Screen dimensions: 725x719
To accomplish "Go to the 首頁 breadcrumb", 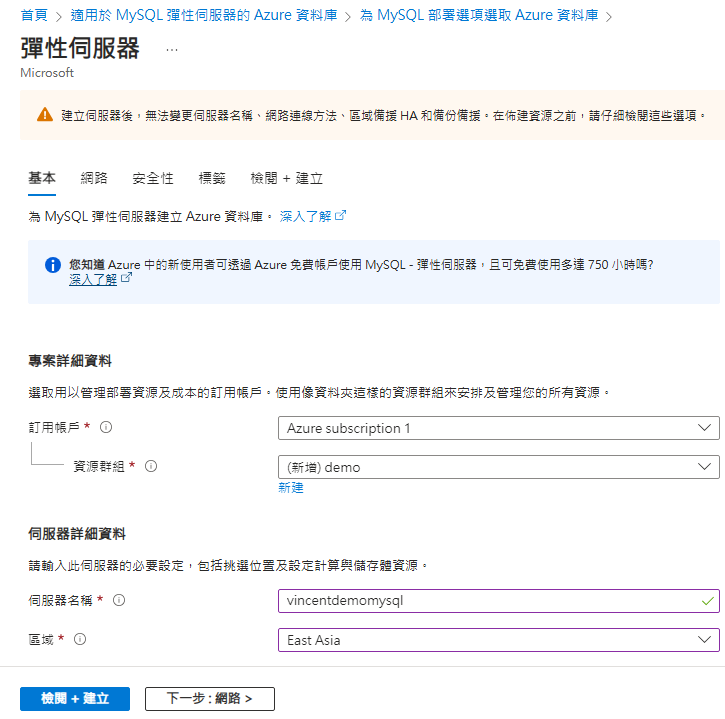I will pyautogui.click(x=34, y=15).
